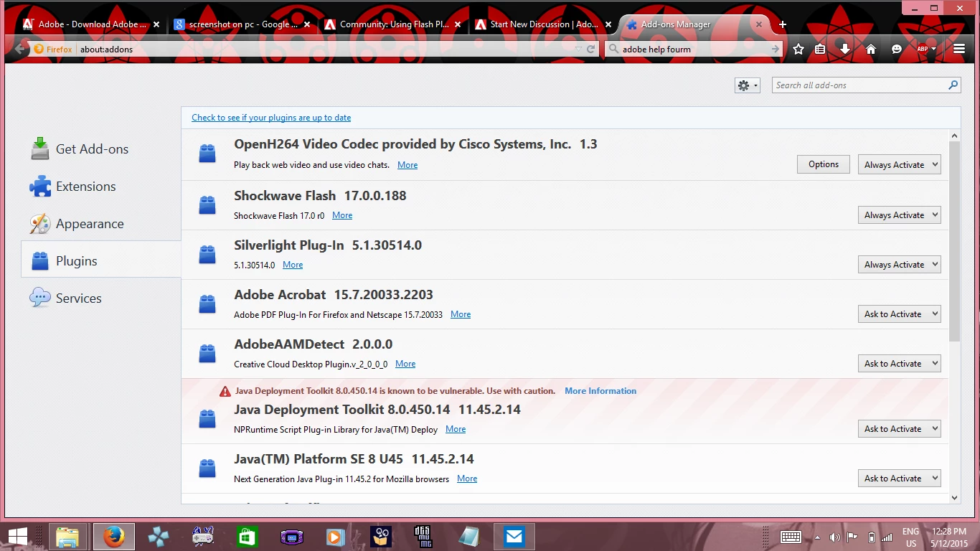Switch to Adobe Download tab
This screenshot has width=980, height=551.
(91, 24)
